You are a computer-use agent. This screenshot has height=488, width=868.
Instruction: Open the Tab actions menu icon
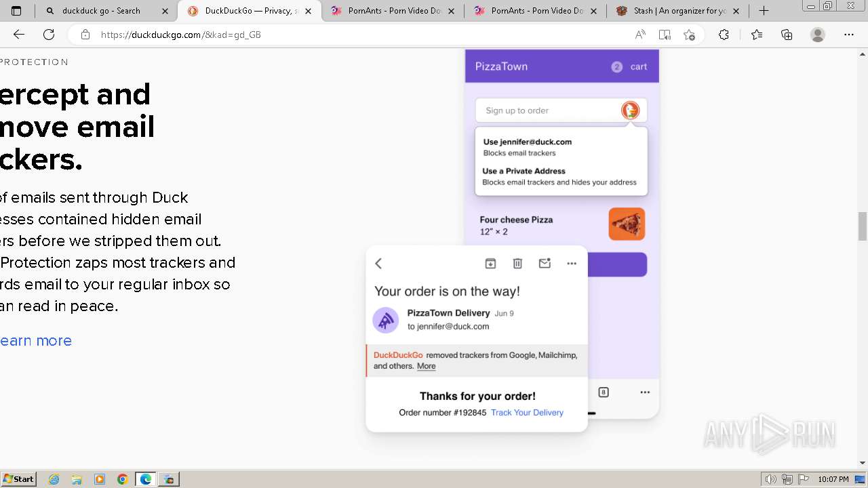pos(17,11)
